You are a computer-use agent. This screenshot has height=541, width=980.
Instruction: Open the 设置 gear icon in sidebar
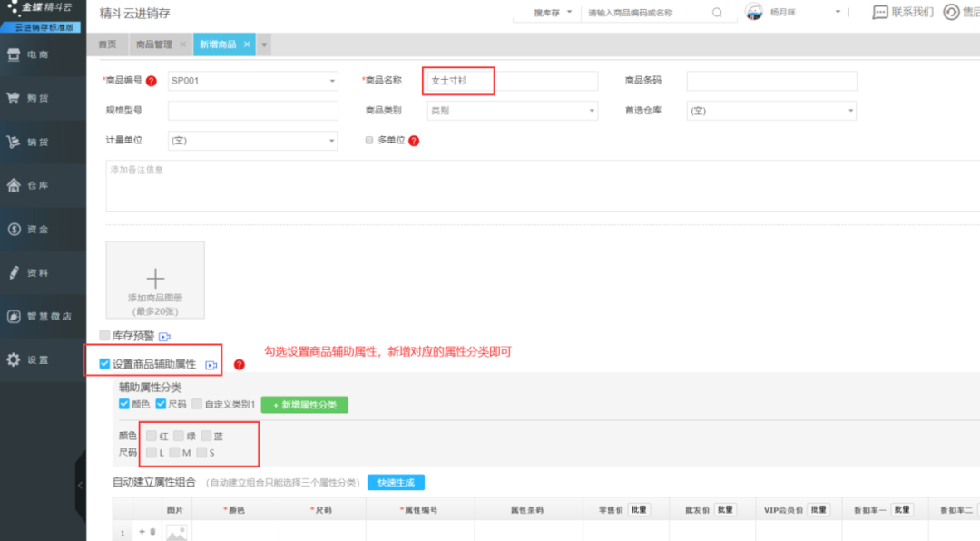pos(13,359)
